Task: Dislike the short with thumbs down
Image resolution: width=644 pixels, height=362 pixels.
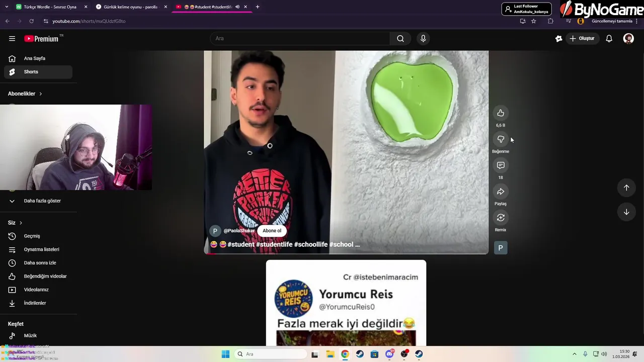Action: [501, 139]
